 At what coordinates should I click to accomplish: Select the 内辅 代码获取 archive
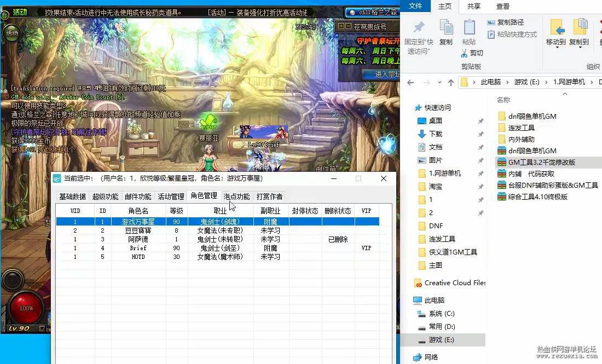(531, 174)
